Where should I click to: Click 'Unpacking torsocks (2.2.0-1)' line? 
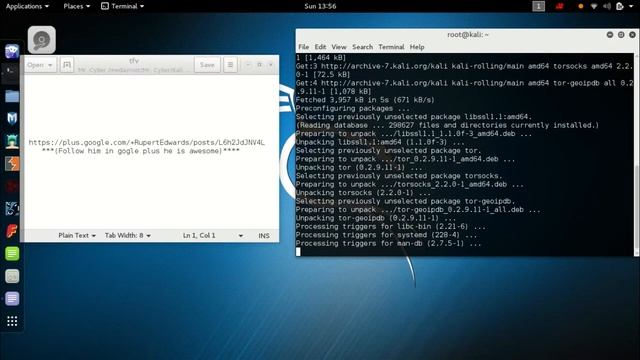(363, 193)
